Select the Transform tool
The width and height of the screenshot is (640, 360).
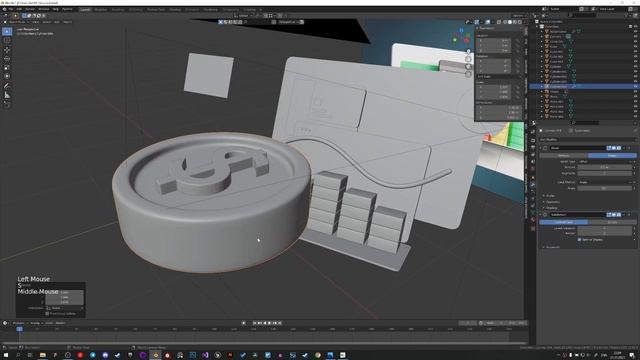click(x=7, y=76)
